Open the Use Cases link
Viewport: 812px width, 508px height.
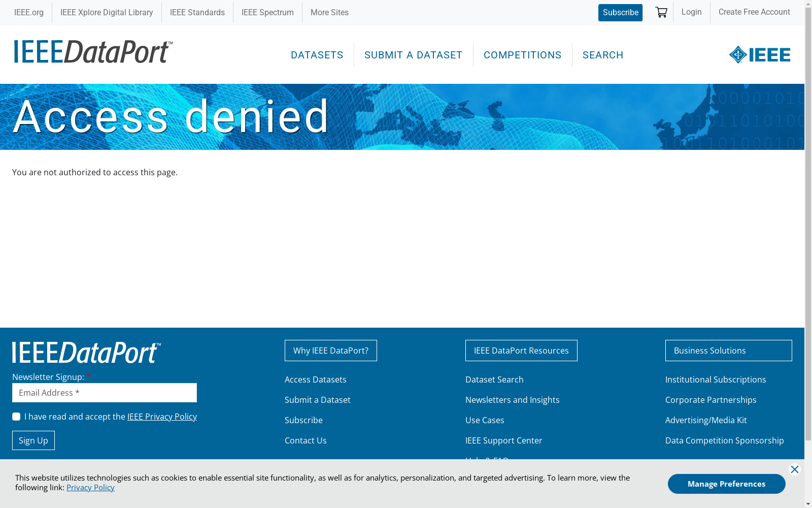485,420
